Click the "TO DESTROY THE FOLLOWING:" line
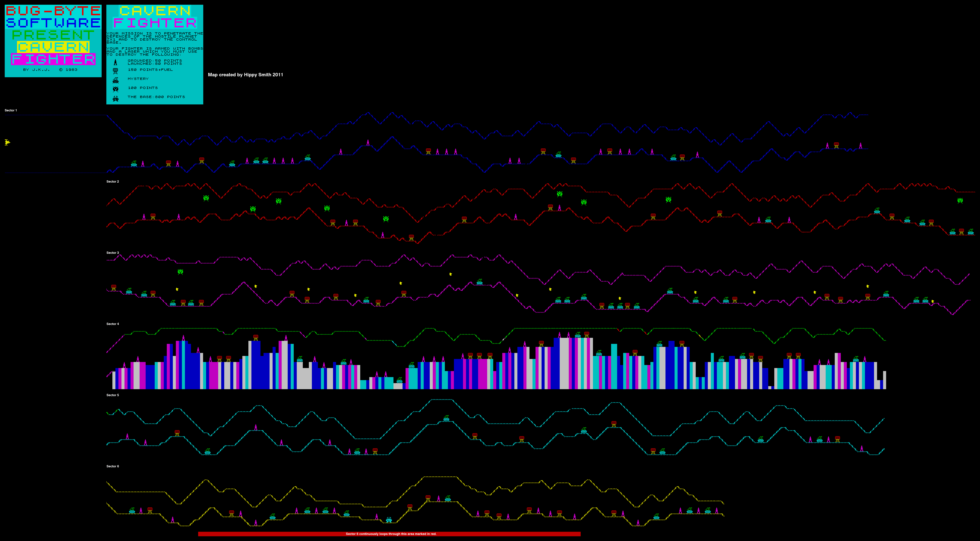Viewport: 980px width, 541px height. 144,54
